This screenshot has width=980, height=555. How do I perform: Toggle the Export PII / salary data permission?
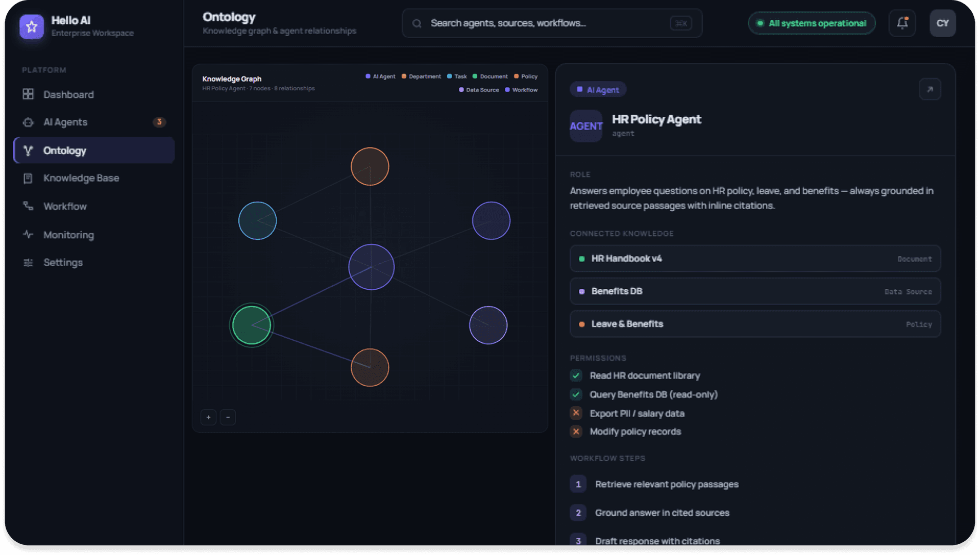pyautogui.click(x=576, y=413)
